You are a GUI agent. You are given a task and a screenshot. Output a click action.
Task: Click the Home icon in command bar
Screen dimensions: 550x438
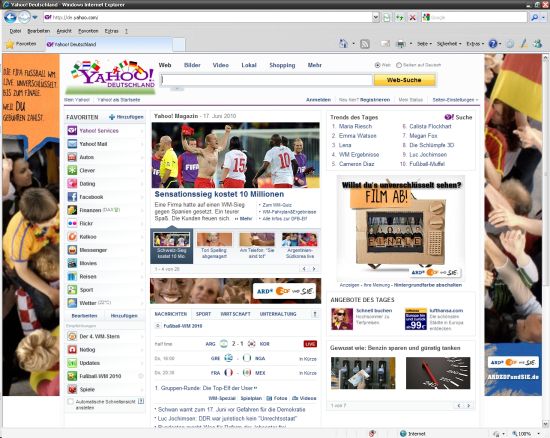343,44
